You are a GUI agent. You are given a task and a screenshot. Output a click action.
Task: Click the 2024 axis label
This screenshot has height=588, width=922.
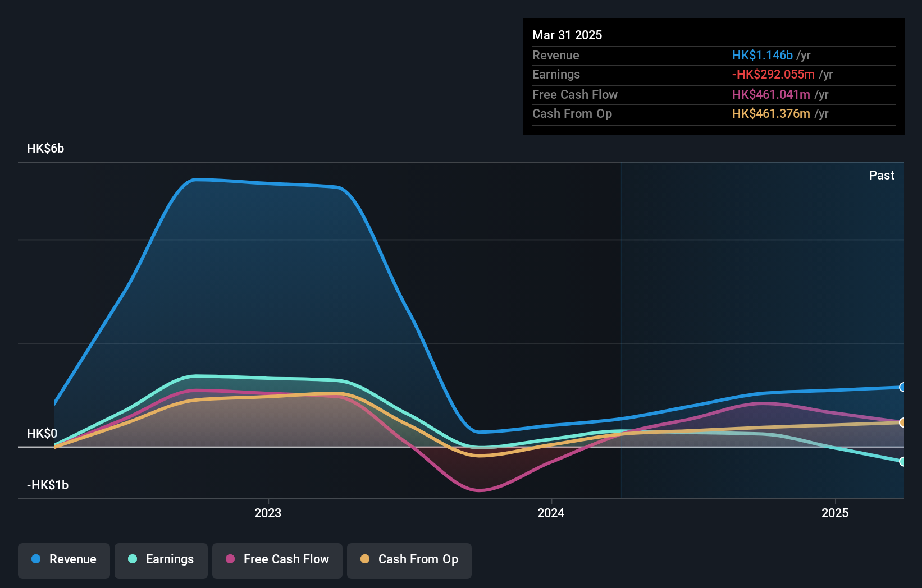551,513
